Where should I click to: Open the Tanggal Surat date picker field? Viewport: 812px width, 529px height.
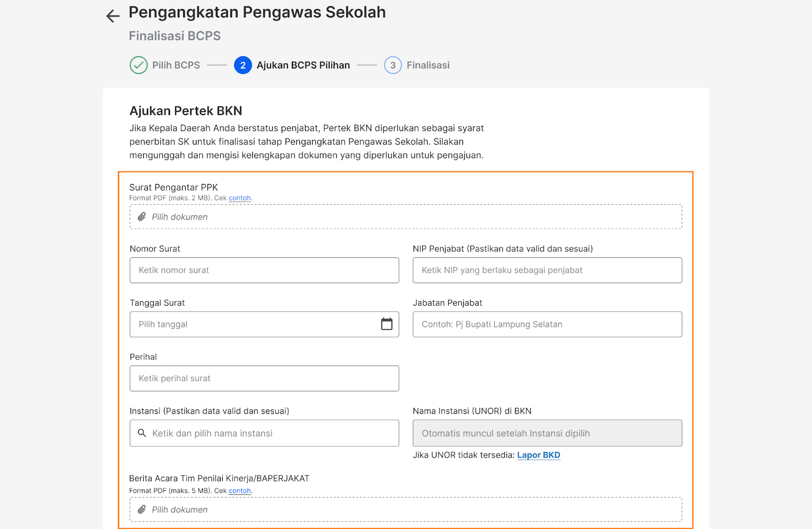pyautogui.click(x=264, y=324)
